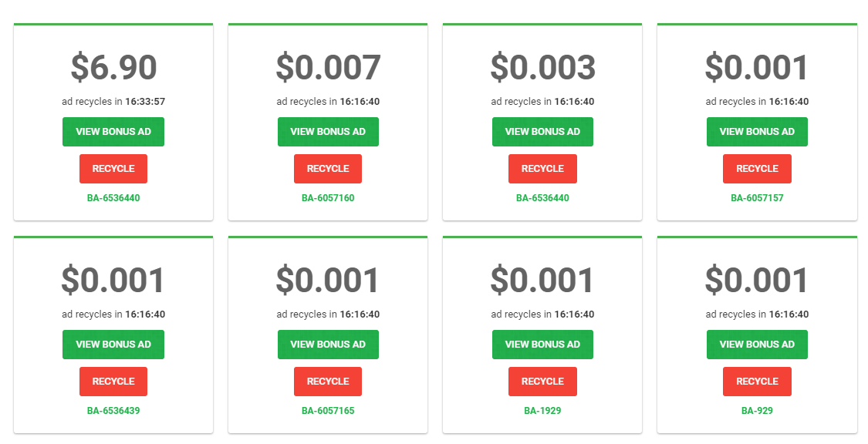Click View Bonus Ad for BA-929
The height and width of the screenshot is (444, 868).
point(757,345)
